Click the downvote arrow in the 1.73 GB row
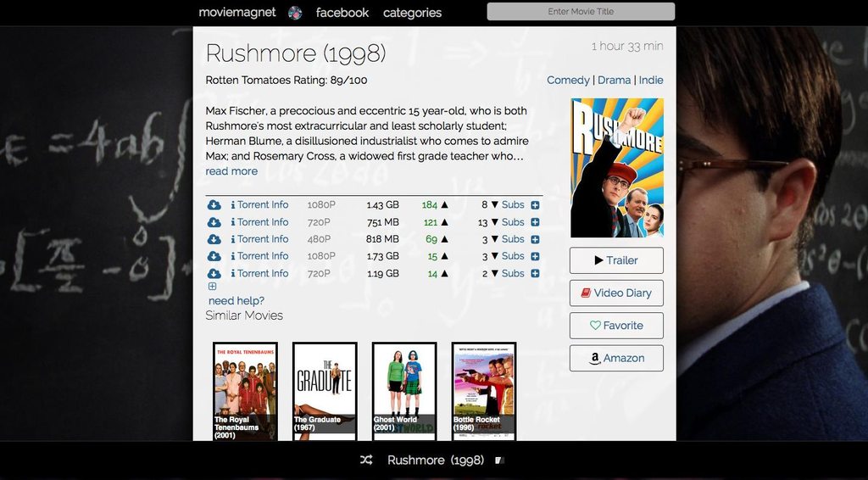The image size is (868, 480). coord(495,256)
